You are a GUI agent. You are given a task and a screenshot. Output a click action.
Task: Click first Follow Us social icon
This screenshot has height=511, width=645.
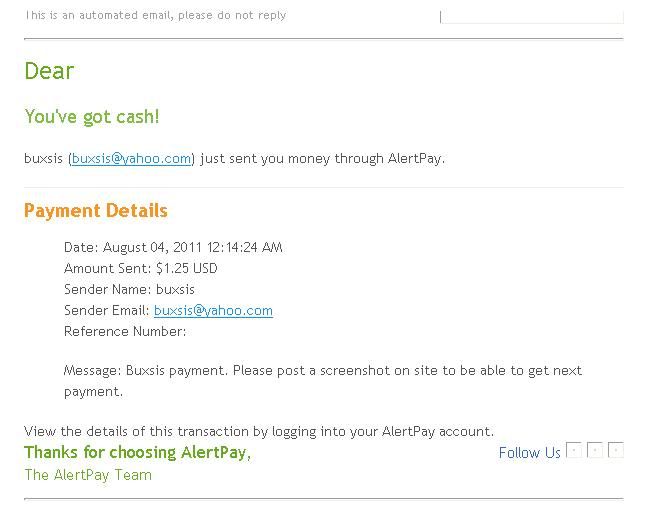(x=574, y=450)
